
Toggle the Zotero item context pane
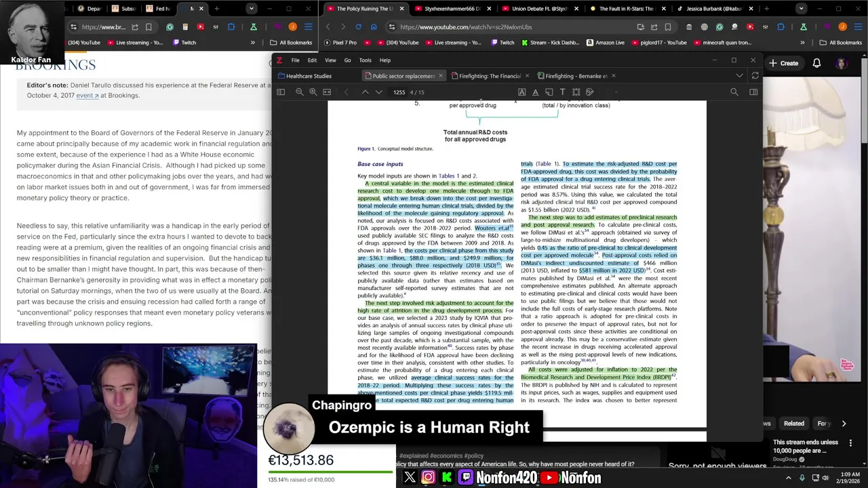click(x=753, y=92)
